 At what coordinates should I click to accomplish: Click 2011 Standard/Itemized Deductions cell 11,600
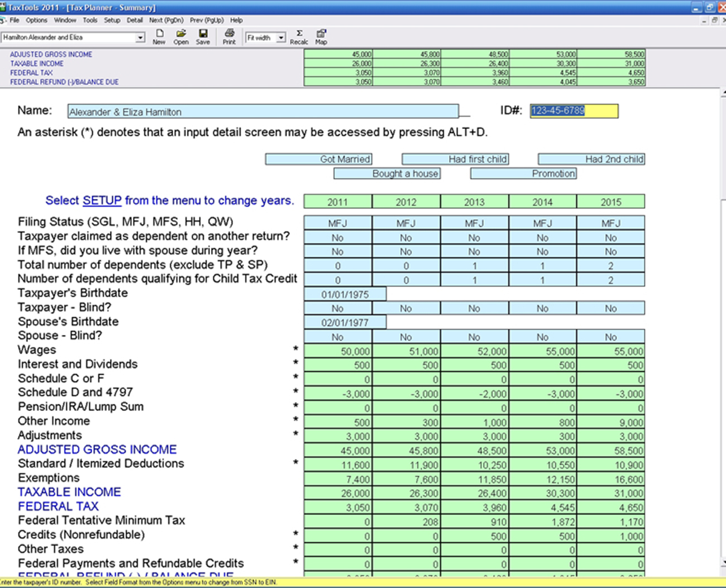[x=338, y=465]
